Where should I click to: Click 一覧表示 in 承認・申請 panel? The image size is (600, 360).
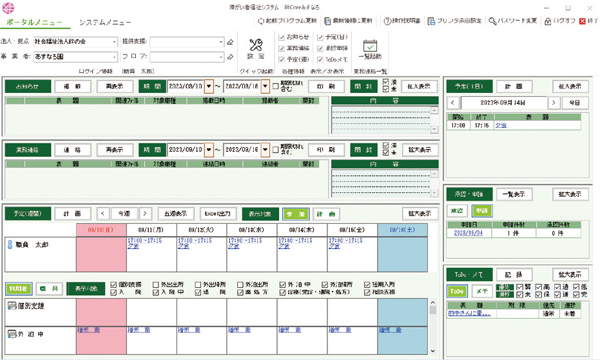[x=514, y=194]
